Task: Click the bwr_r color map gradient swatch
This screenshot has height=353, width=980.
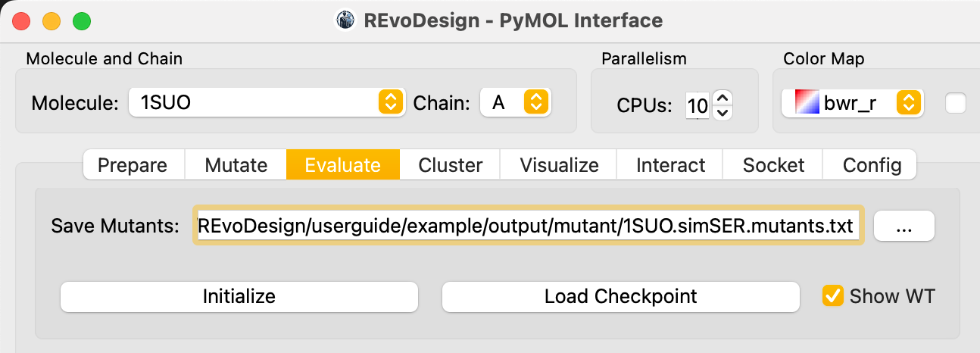Action: [x=806, y=104]
